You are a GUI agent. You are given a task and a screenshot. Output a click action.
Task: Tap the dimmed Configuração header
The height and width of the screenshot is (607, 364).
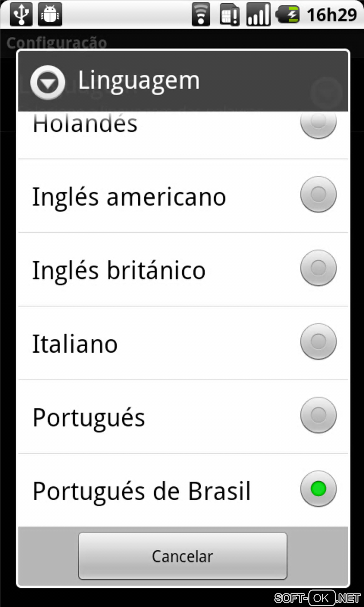pyautogui.click(x=57, y=42)
